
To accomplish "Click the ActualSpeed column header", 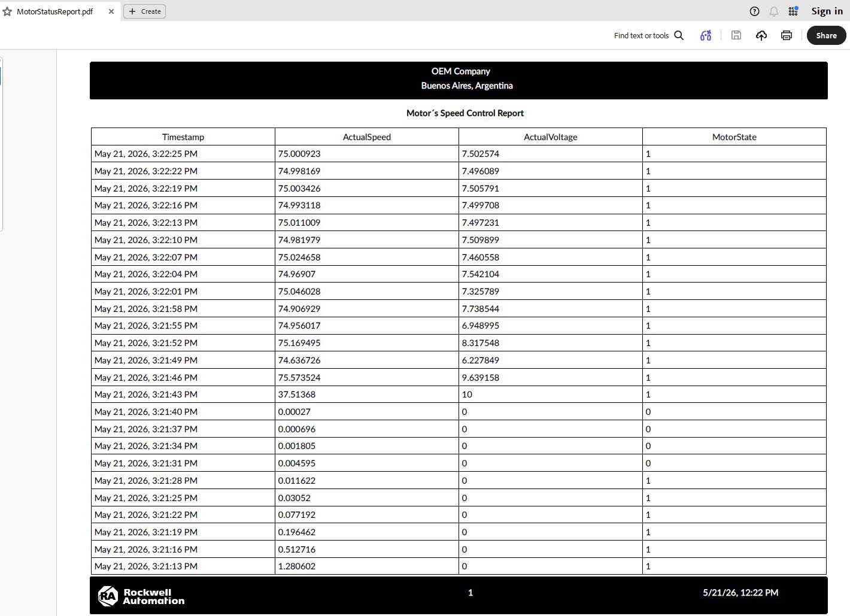I will (367, 137).
